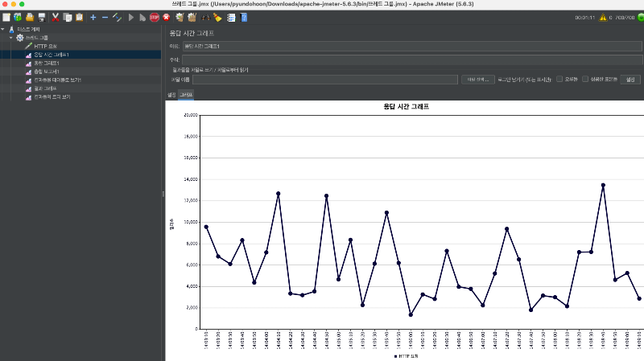Click the Paste clipboard icon
Viewport: 644px width, 361px height.
pyautogui.click(x=79, y=17)
